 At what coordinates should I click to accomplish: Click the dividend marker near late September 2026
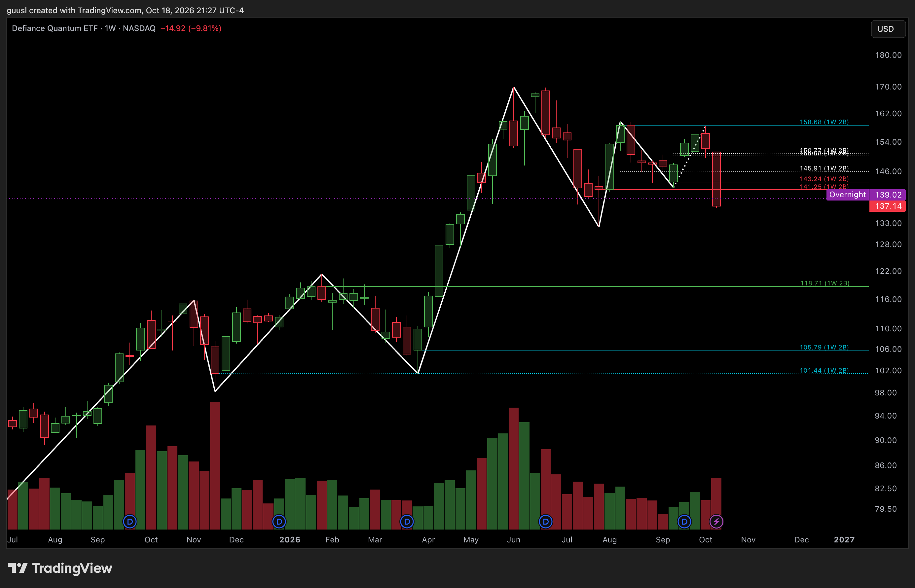click(684, 522)
